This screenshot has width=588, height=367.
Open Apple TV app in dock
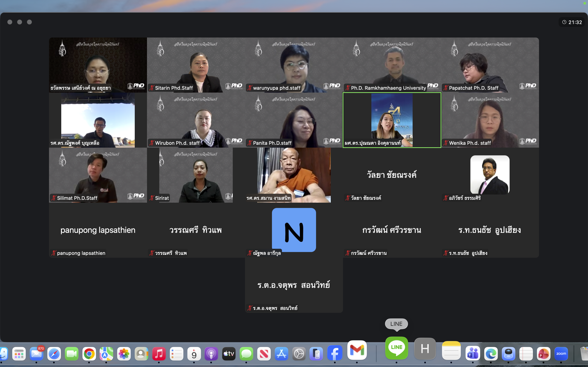click(x=229, y=354)
